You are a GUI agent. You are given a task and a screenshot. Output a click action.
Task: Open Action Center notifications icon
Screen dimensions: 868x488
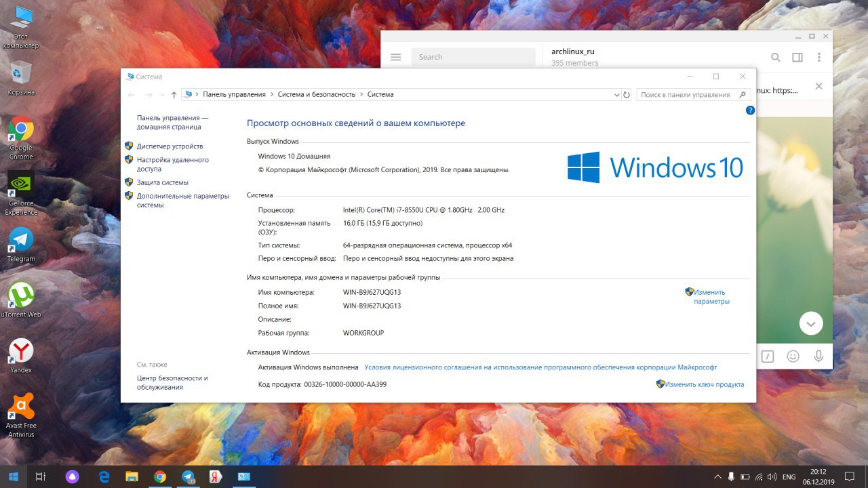(850, 476)
